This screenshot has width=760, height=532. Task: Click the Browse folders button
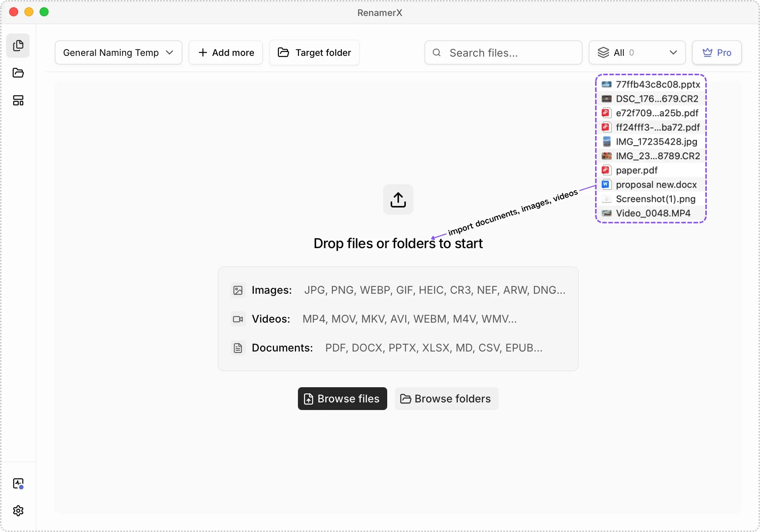[446, 399]
